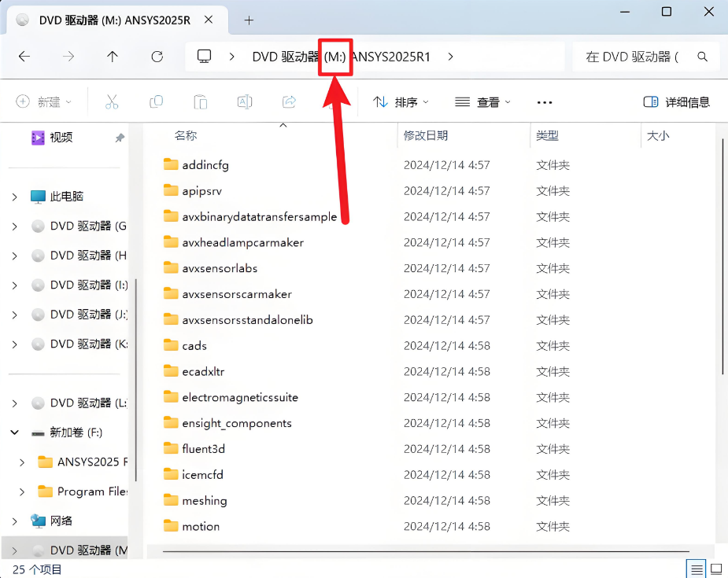The height and width of the screenshot is (578, 728).
Task: Open the 详细信息 details pane
Action: [677, 102]
